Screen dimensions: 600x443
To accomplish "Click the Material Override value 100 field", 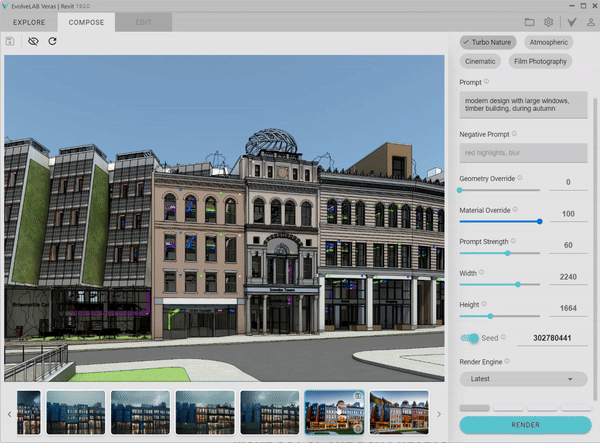I will [x=568, y=214].
